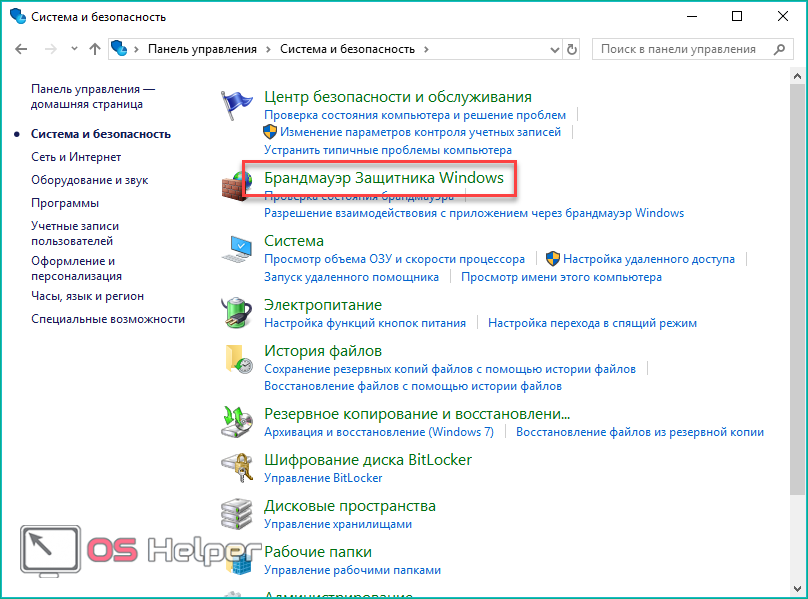Screen dimensions: 808x599
Task: Open Шифрование диска BitLocker
Action: click(x=368, y=460)
